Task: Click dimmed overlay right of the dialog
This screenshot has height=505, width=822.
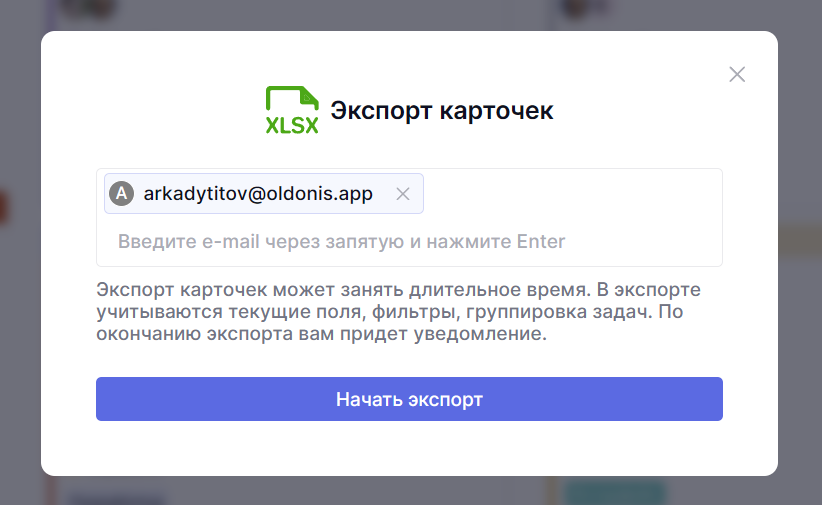Action: pos(800,300)
